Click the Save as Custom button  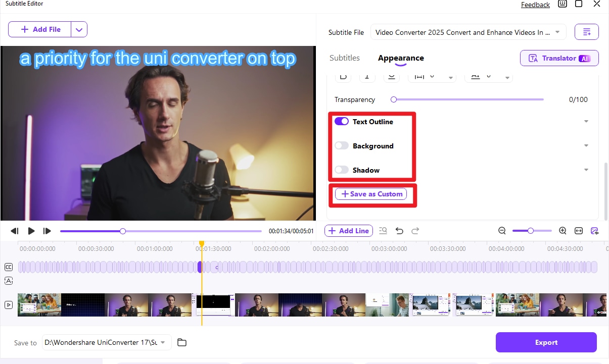pos(371,194)
